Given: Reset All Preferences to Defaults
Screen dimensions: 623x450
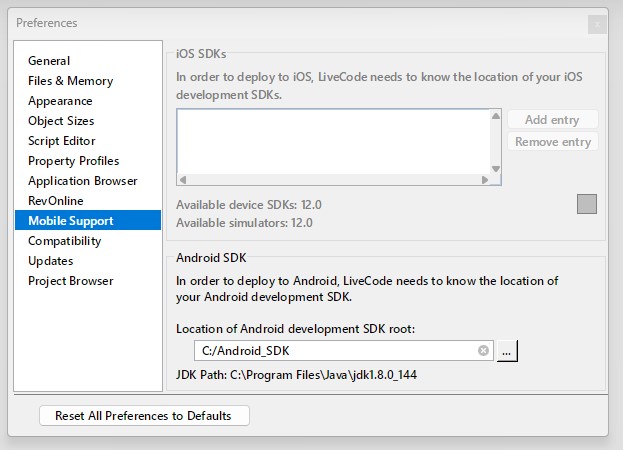Looking at the screenshot, I should (x=143, y=416).
